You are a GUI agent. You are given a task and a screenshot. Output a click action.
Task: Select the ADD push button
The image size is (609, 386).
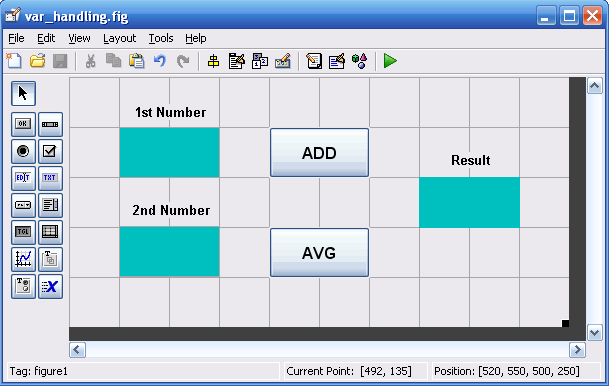(x=319, y=153)
